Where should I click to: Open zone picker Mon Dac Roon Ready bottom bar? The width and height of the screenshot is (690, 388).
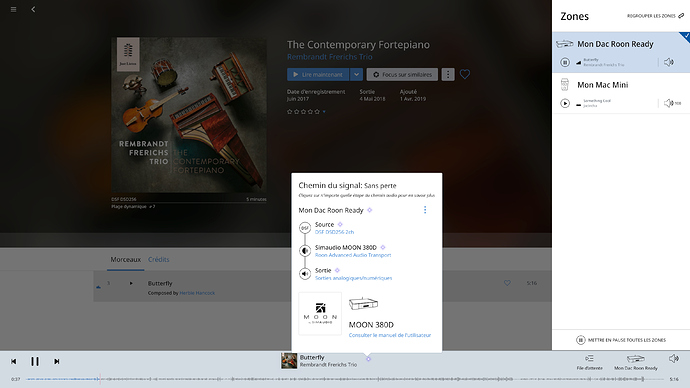tap(636, 362)
